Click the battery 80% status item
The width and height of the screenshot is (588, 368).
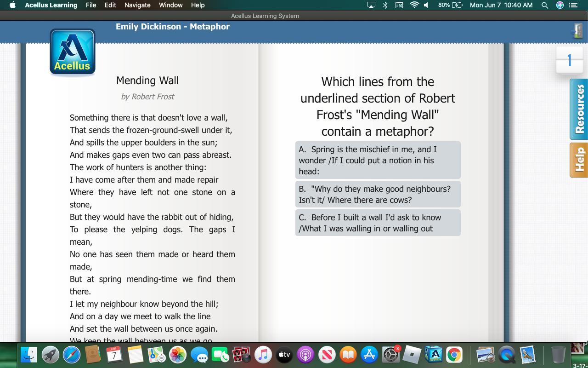[450, 5]
